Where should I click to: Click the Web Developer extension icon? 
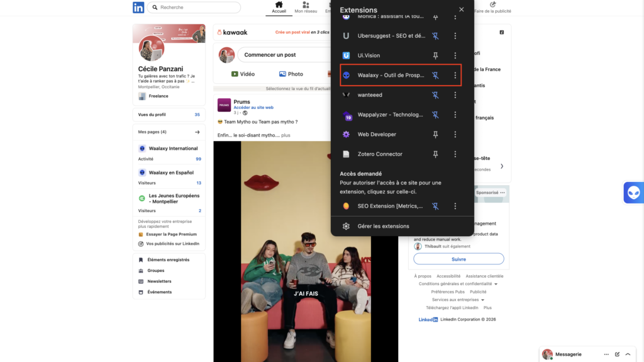point(346,135)
